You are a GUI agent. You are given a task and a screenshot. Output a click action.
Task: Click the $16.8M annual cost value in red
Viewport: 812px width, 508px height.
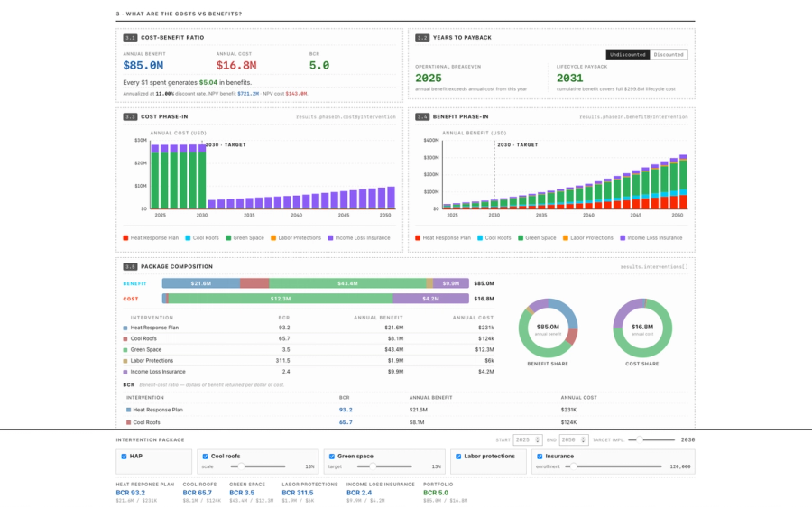[236, 66]
